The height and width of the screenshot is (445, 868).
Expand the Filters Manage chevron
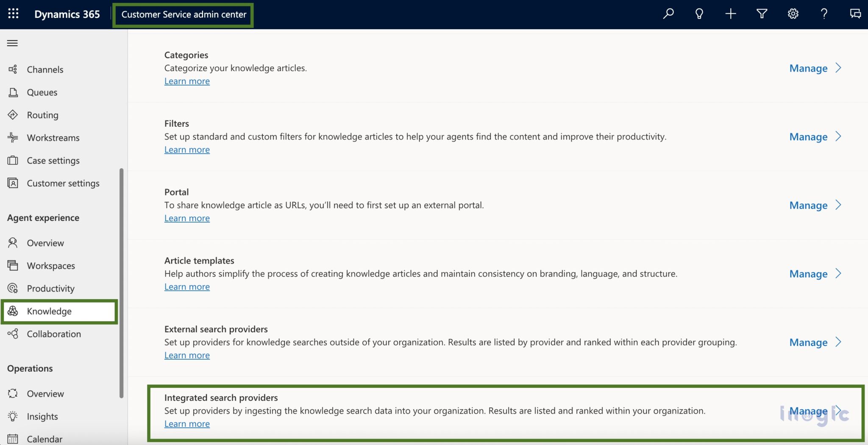[x=838, y=136]
